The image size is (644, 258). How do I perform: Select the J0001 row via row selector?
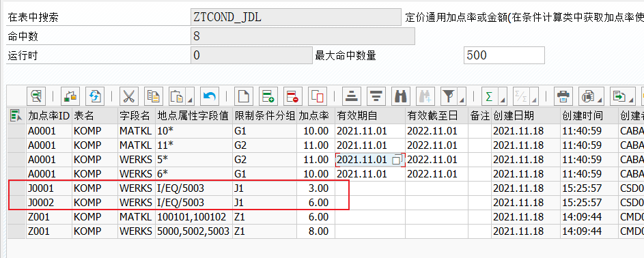coord(16,188)
